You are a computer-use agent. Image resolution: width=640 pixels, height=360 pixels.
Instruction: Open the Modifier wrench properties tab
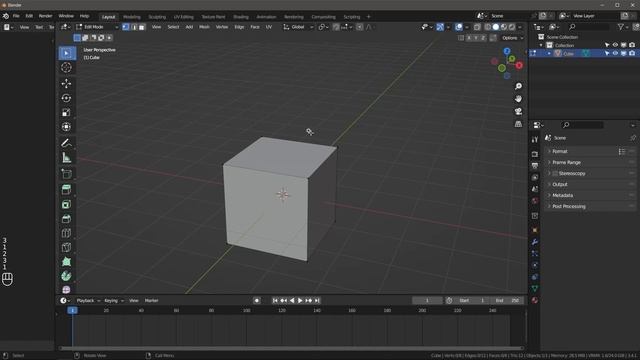click(x=535, y=242)
